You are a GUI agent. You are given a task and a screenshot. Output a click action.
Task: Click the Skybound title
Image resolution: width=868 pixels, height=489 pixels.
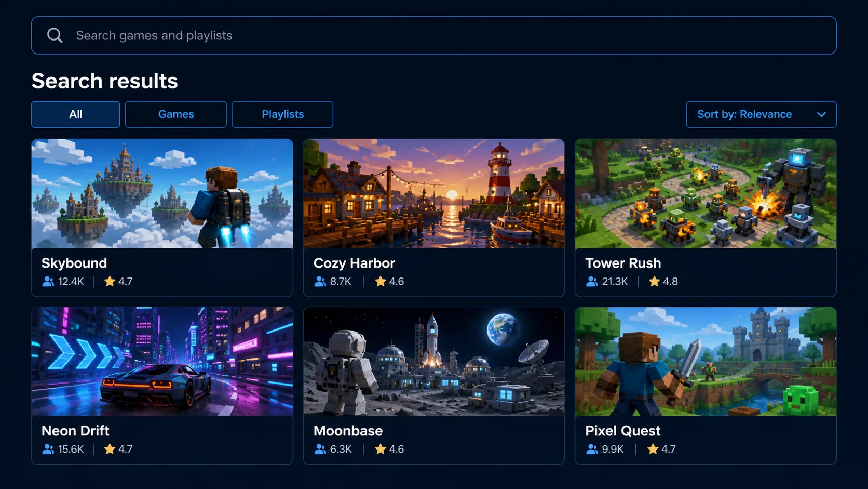pos(74,263)
